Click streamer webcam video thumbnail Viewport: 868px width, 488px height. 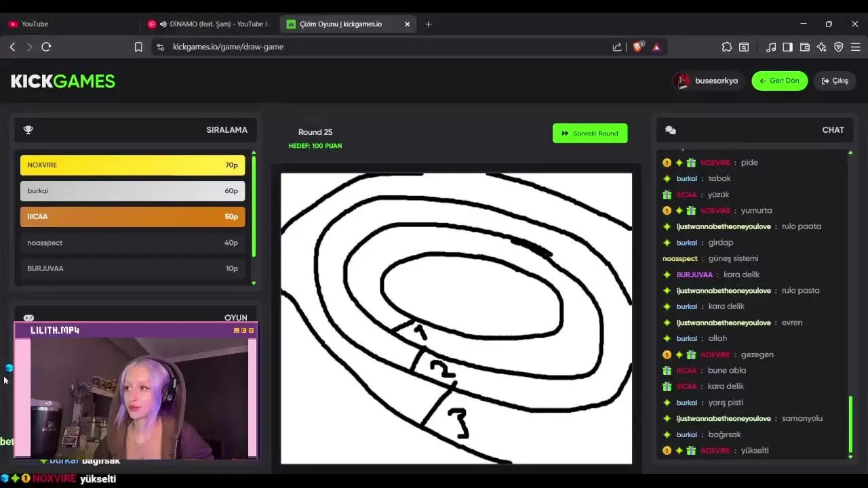(139, 399)
